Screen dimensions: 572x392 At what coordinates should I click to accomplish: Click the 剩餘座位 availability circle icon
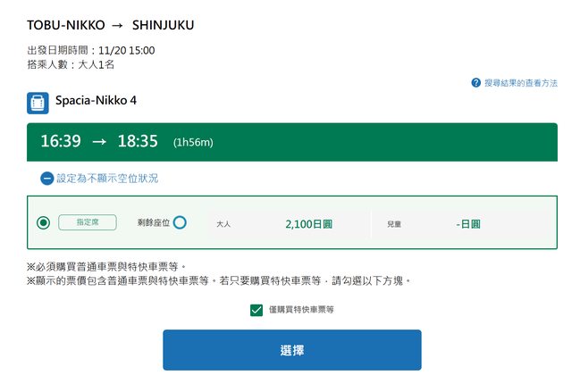180,222
